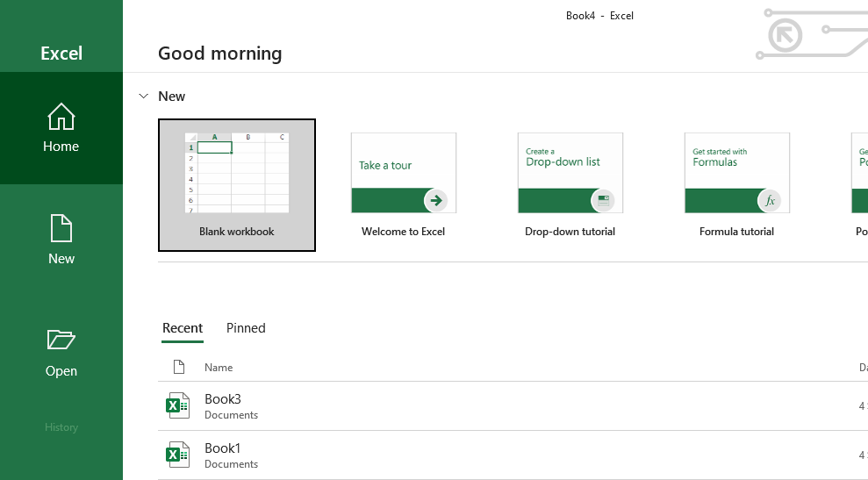Open the Welcome to Excel template
The width and height of the screenshot is (868, 480).
404,185
